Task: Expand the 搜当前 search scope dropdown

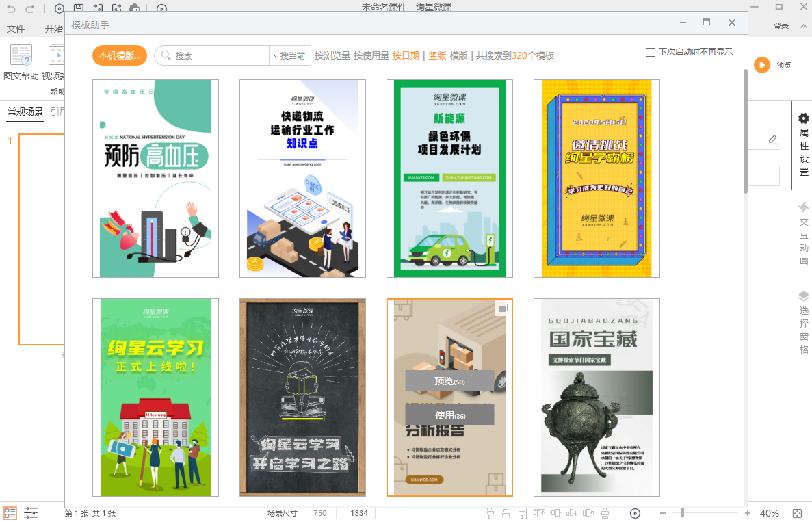Action: click(x=289, y=56)
